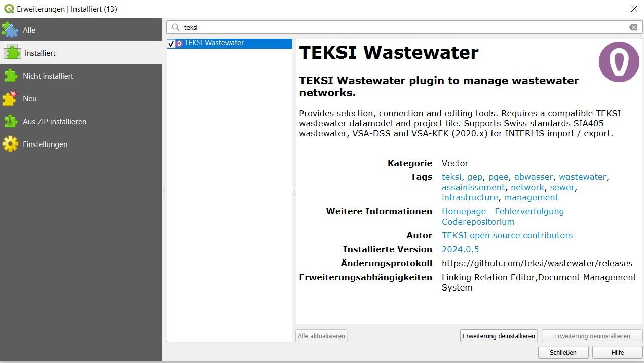
Task: Click the QGIS logo in the title bar
Action: coord(9,9)
